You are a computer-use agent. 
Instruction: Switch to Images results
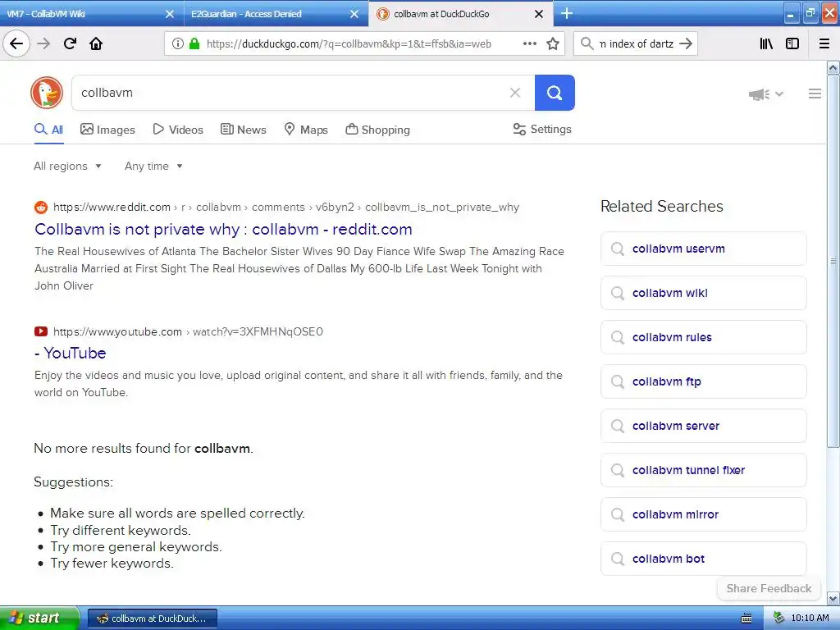pos(107,130)
